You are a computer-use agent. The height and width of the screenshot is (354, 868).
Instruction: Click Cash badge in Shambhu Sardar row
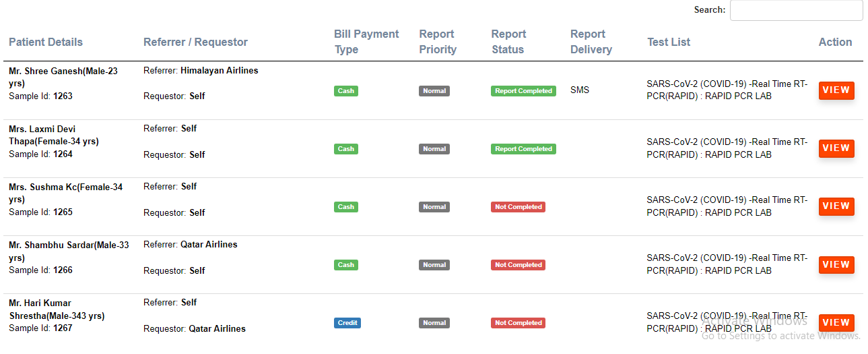click(346, 265)
